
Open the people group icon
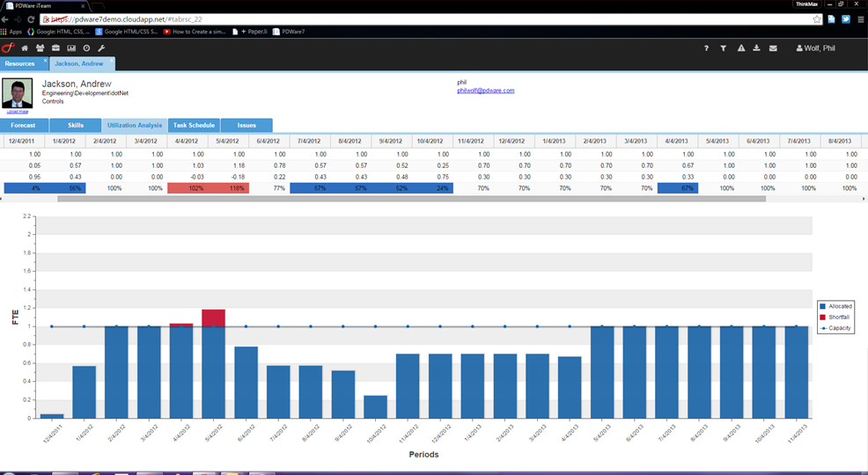coord(40,48)
